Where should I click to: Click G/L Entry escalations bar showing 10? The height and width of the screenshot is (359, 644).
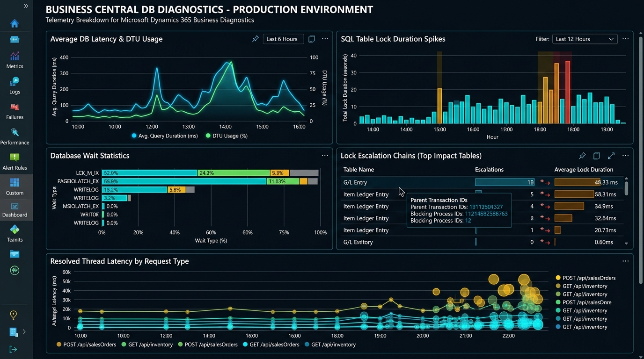(x=505, y=182)
